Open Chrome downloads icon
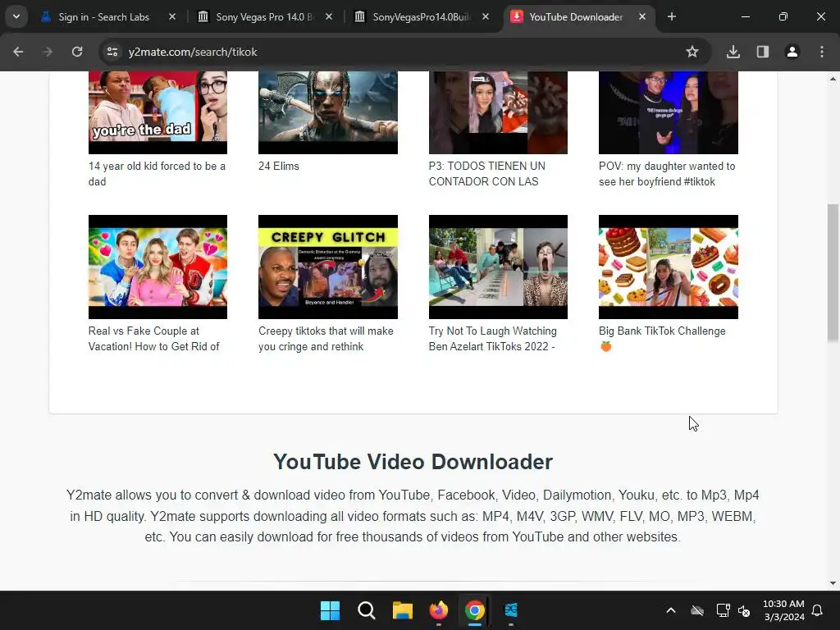 (x=733, y=52)
